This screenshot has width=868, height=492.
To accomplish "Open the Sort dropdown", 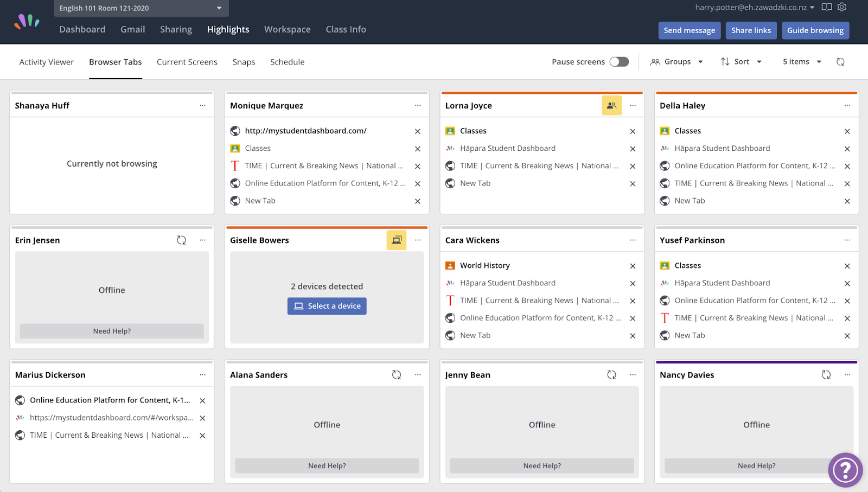I will [741, 62].
